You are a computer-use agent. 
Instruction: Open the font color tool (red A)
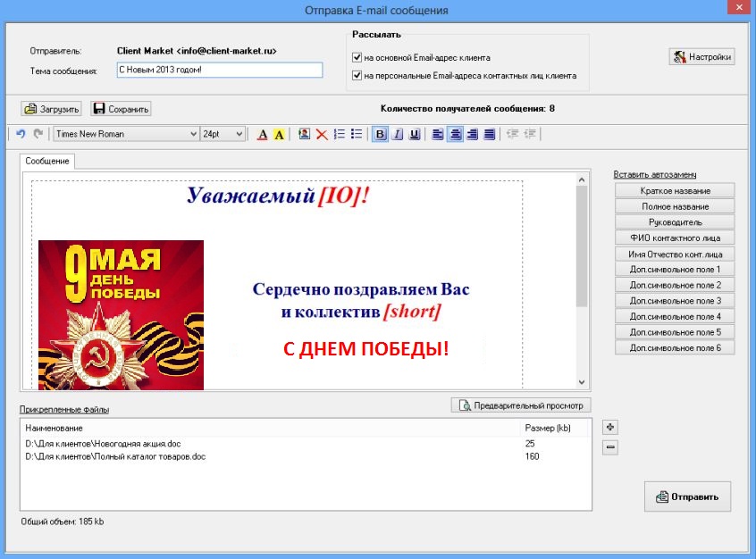pyautogui.click(x=263, y=135)
